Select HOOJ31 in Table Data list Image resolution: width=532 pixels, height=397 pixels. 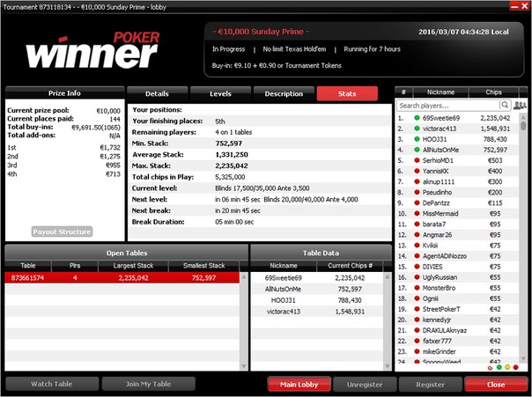click(x=317, y=300)
